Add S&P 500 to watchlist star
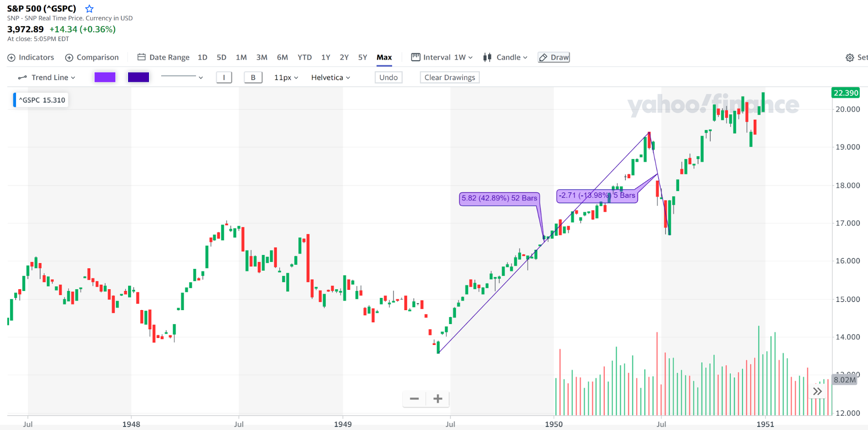The width and height of the screenshot is (868, 430). (x=89, y=8)
